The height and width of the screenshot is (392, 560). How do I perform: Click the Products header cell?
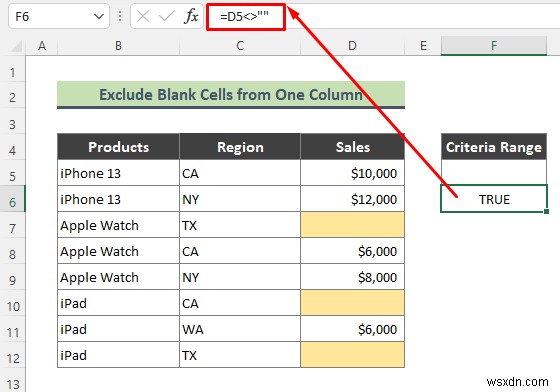[118, 147]
